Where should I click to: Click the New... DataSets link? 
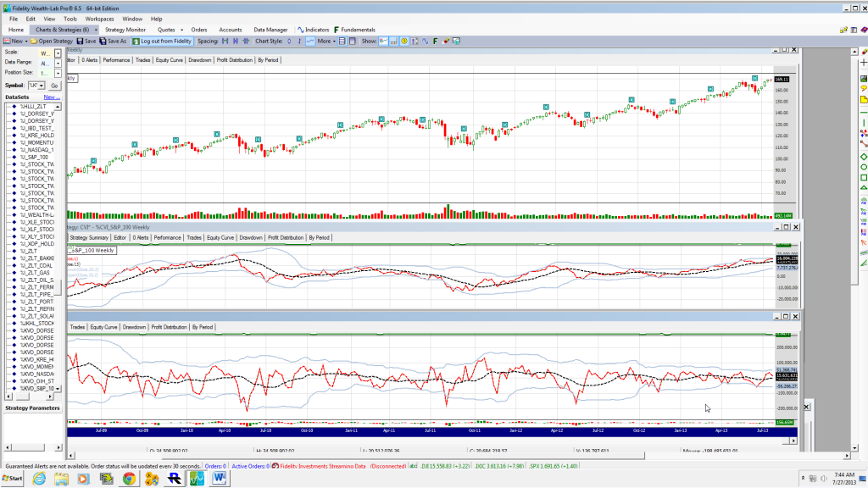coord(52,97)
